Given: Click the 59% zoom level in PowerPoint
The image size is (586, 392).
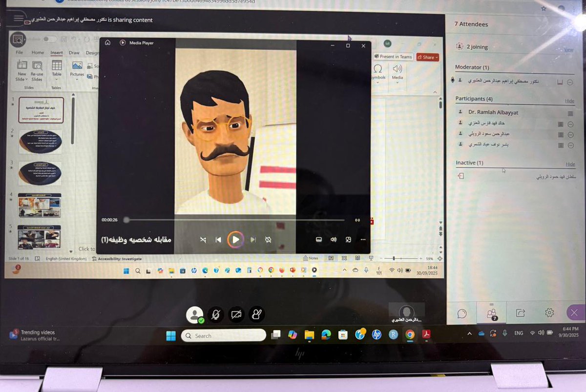Looking at the screenshot, I should (430, 258).
